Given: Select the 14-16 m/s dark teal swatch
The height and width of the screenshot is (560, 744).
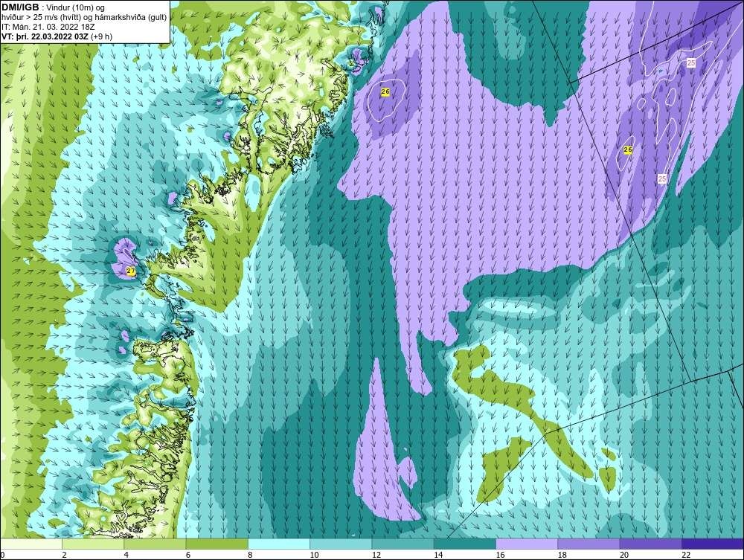Looking at the screenshot, I should (x=464, y=544).
